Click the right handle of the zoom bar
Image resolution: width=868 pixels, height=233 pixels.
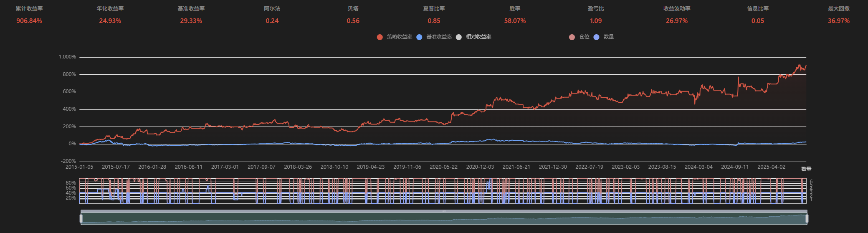click(x=807, y=218)
